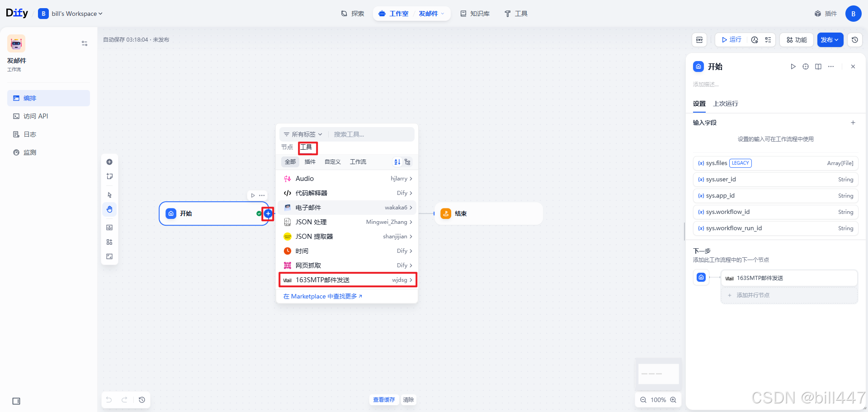This screenshot has width=868, height=412.
Task: Select the 设置 tab in 开始 panel
Action: 699,104
